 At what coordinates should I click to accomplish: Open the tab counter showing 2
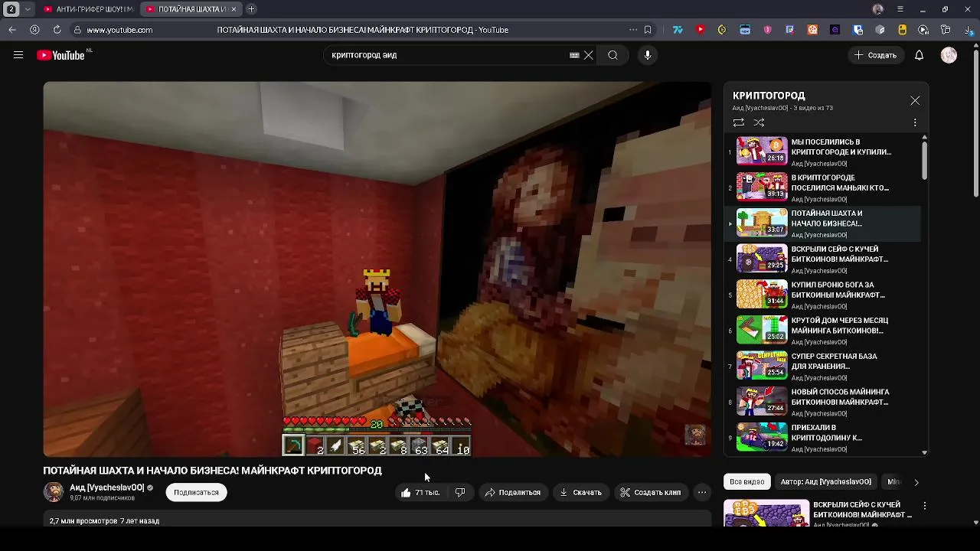11,9
